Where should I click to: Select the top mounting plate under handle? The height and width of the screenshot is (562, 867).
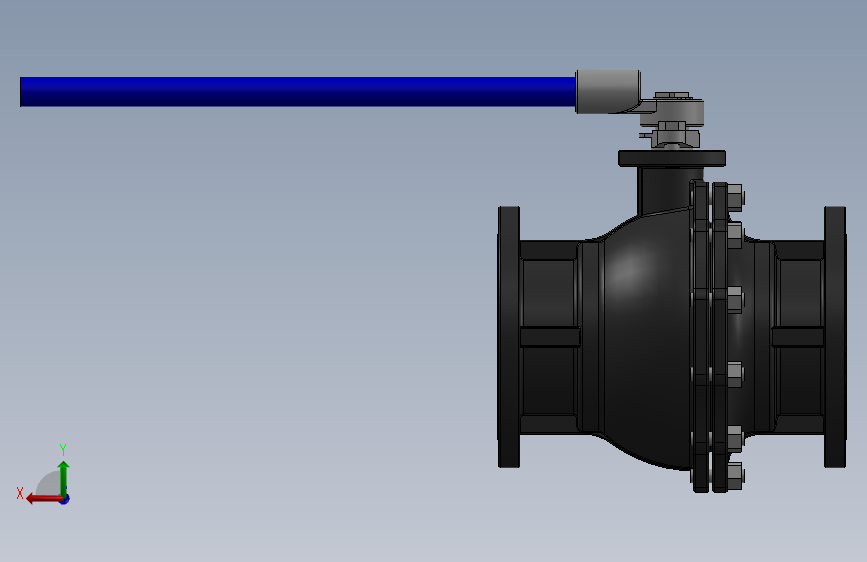point(672,158)
